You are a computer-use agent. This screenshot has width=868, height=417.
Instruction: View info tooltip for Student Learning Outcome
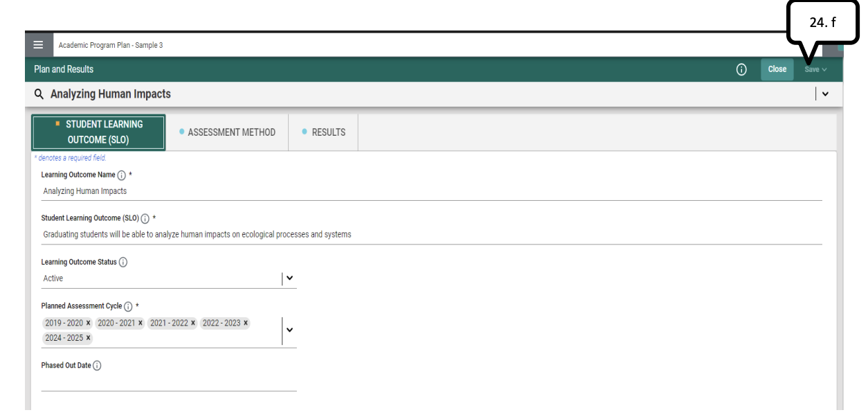(145, 218)
